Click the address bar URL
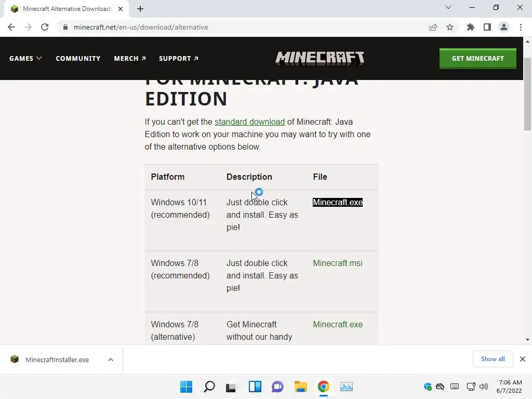 coord(141,27)
